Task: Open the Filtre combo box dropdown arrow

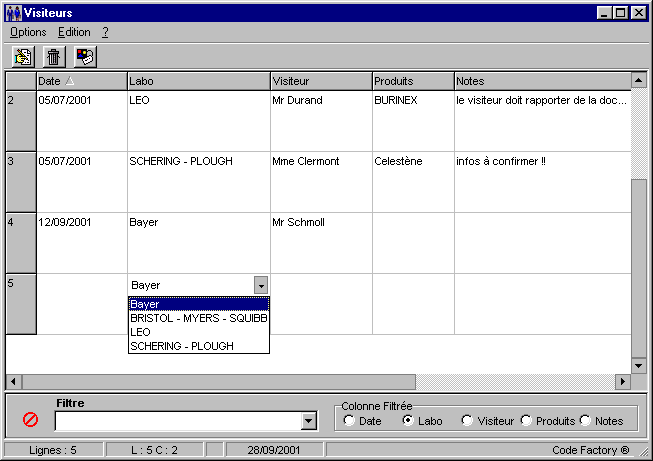Action: coord(309,421)
